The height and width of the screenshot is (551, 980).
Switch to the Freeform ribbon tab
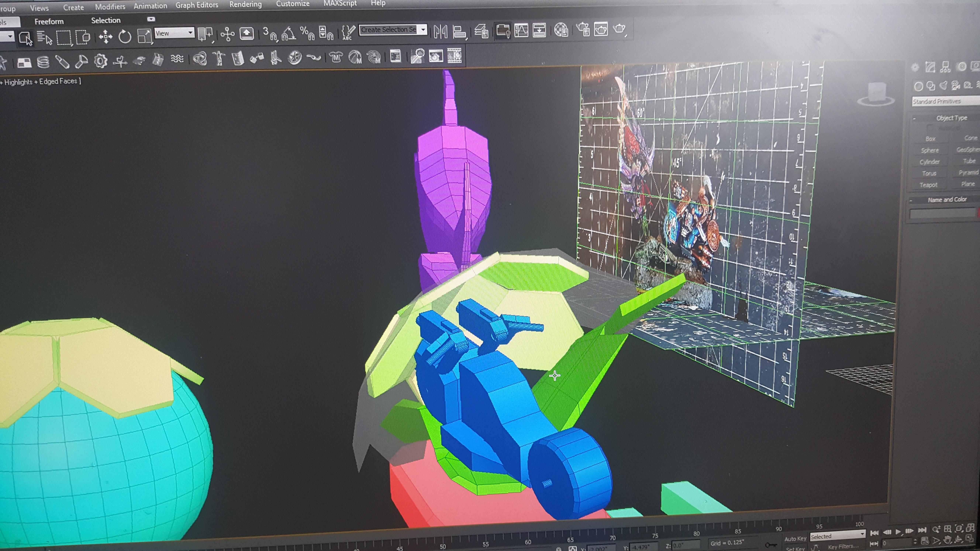coord(49,22)
